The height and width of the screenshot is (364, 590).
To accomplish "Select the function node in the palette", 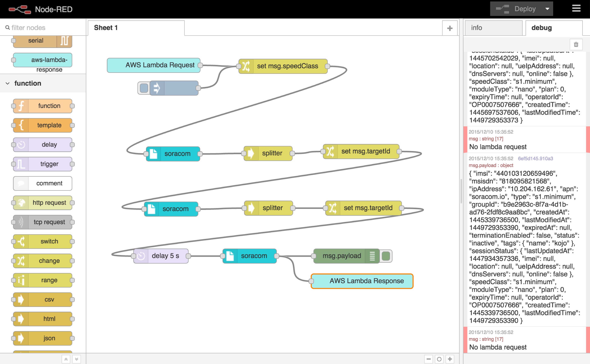I will coord(43,106).
